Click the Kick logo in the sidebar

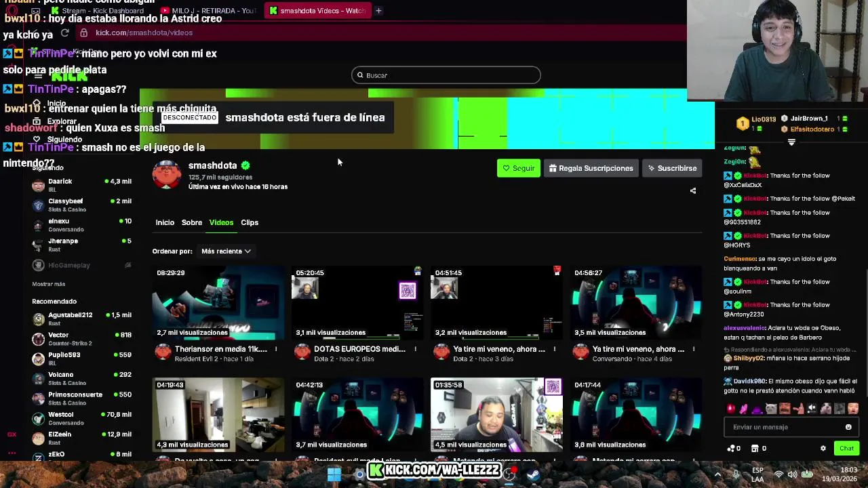[x=69, y=76]
